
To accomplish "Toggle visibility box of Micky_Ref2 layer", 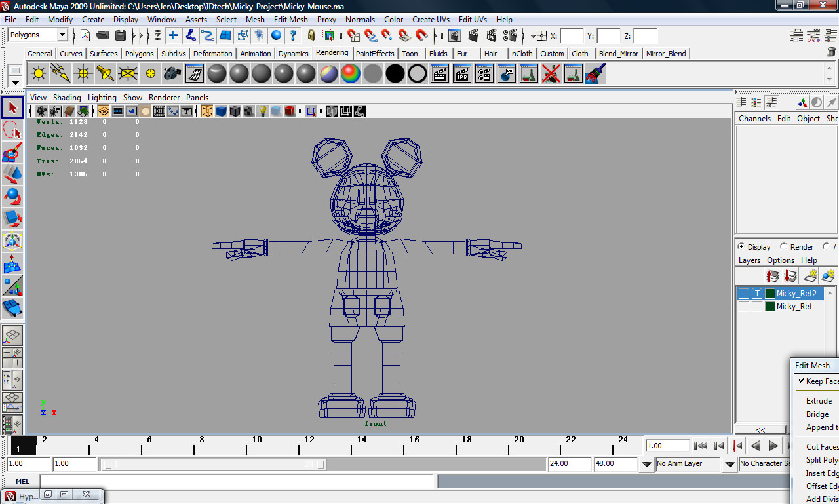I will tap(744, 294).
